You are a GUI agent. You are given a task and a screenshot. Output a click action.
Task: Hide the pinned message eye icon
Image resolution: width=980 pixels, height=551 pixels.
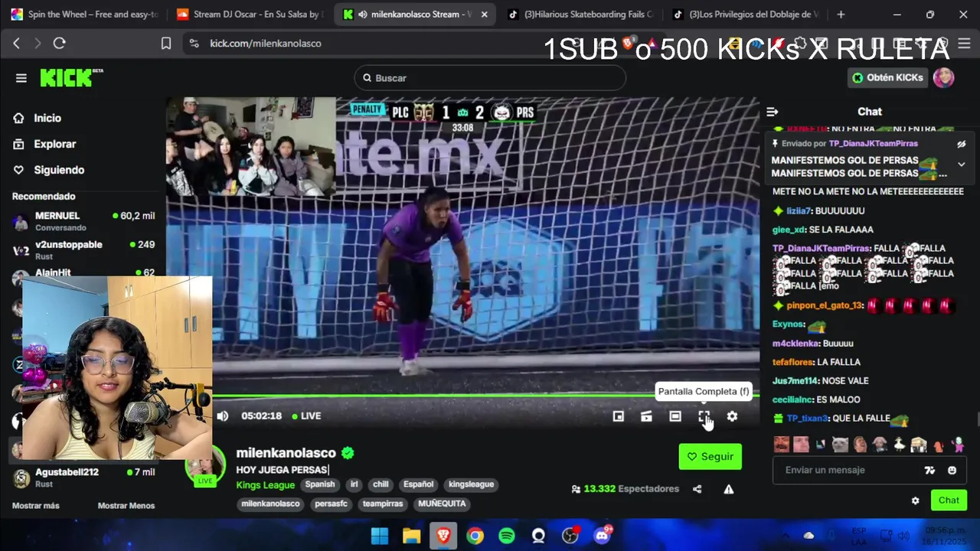coord(962,144)
